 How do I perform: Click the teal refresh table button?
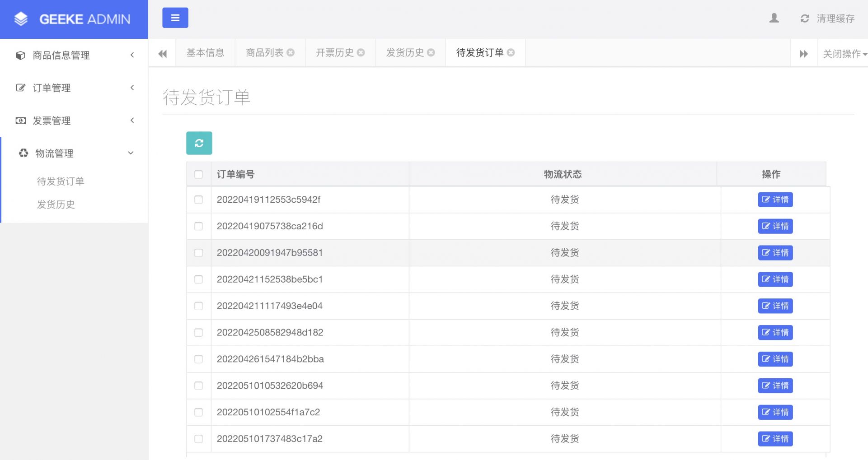[199, 143]
